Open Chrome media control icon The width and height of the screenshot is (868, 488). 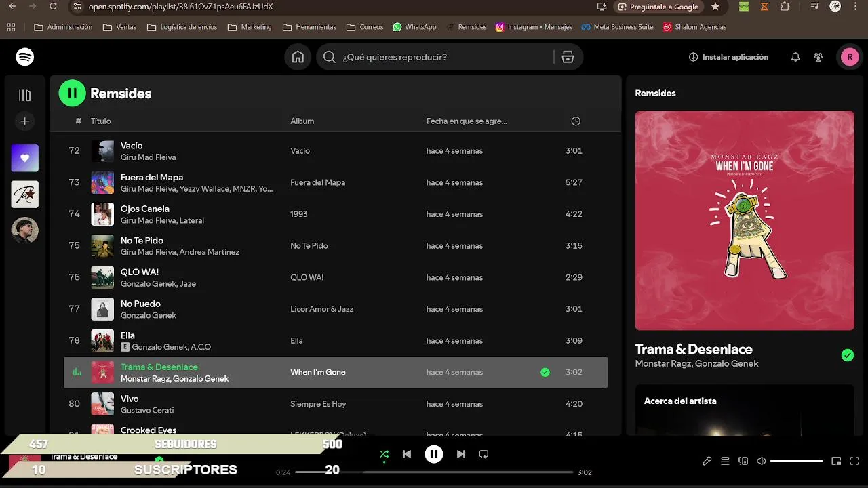coord(814,7)
